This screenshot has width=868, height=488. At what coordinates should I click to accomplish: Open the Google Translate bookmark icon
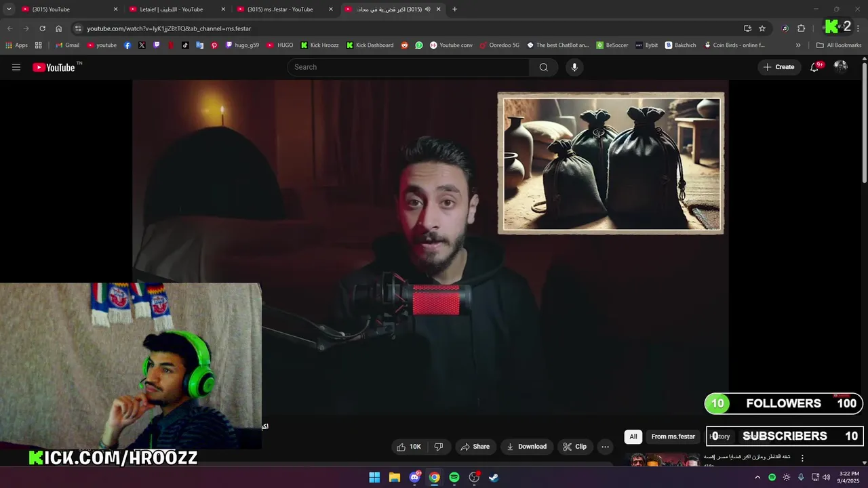coord(199,45)
